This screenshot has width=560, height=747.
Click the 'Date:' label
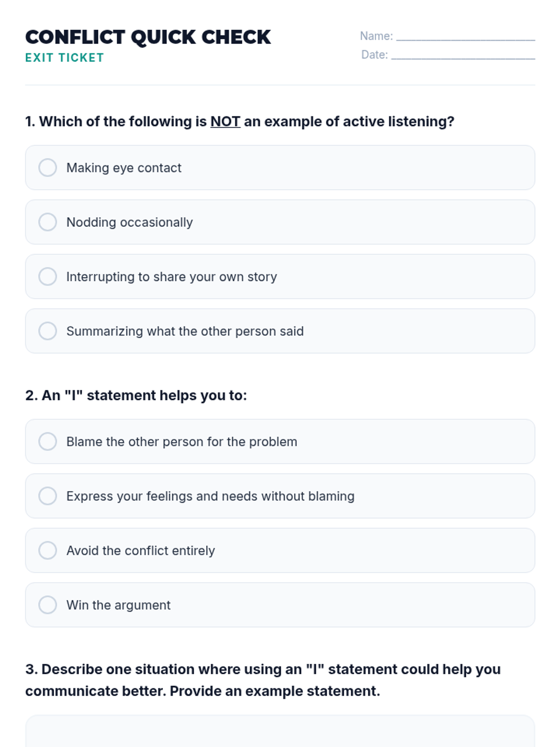click(x=374, y=55)
